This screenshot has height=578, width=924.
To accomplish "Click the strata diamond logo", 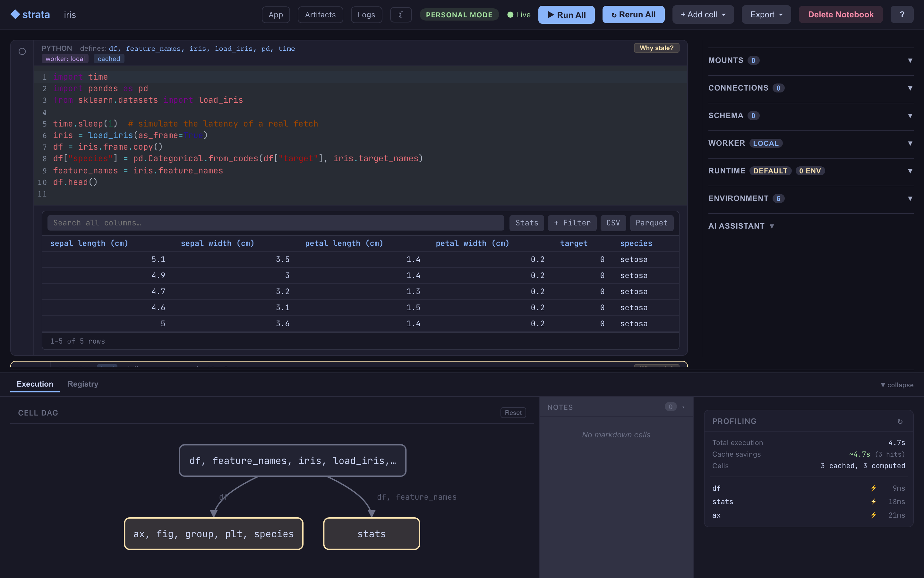I will (15, 14).
